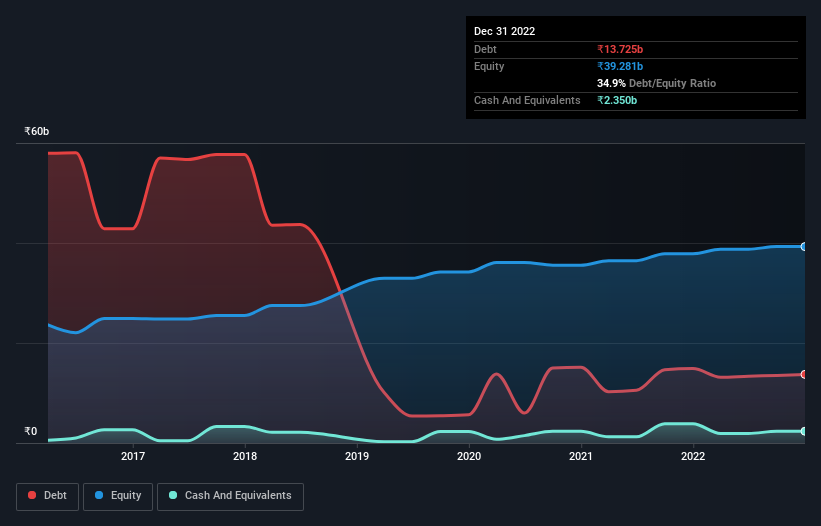
Task: Click the 2018 x-axis label
Action: click(x=245, y=456)
